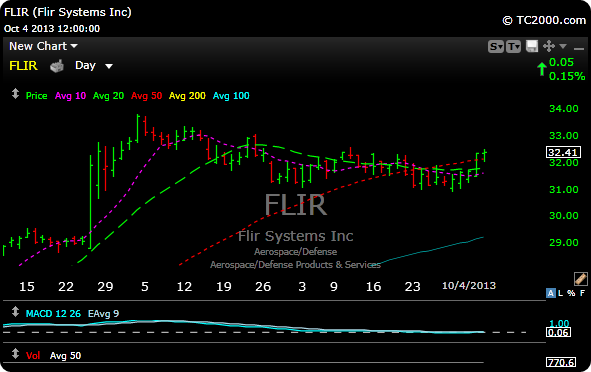Click the MACD 12 26 indicator label
Image resolution: width=591 pixels, height=372 pixels.
point(53,314)
